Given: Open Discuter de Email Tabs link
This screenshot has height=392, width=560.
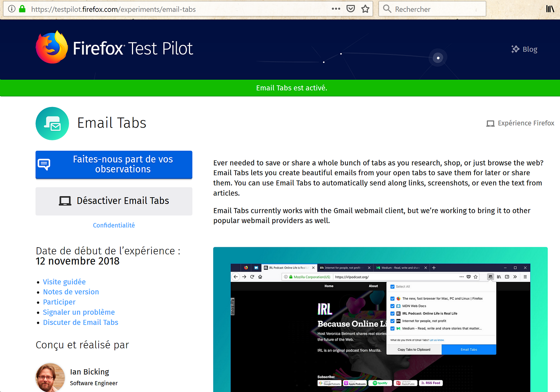Looking at the screenshot, I should [x=80, y=322].
